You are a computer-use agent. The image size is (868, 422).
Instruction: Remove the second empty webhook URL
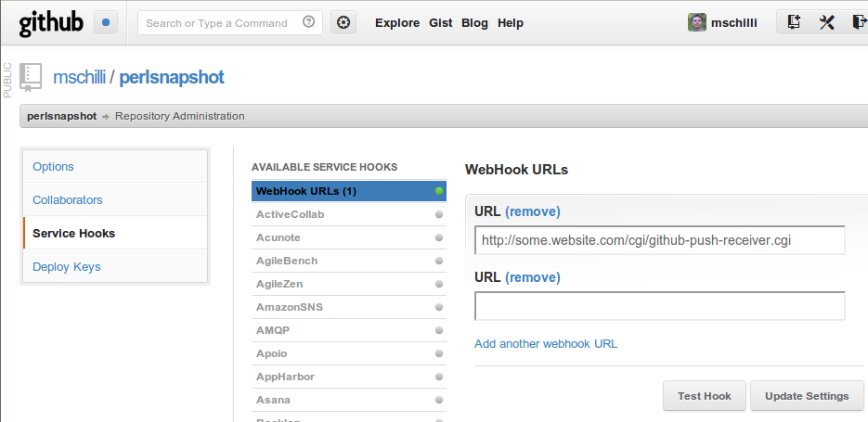(x=533, y=277)
